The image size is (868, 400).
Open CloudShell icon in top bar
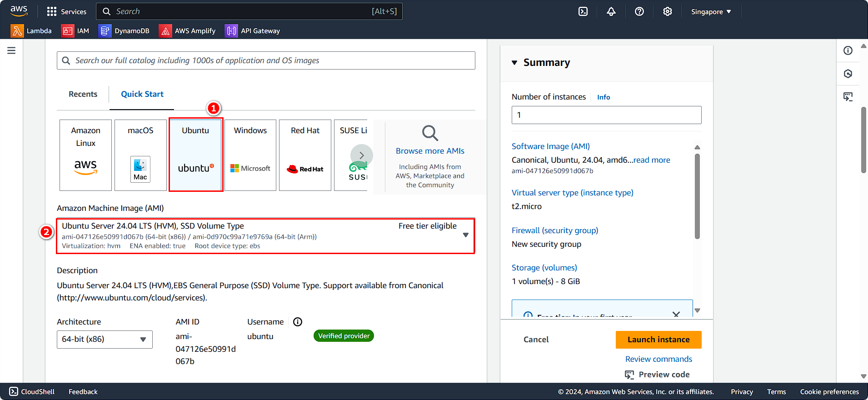[x=583, y=11]
